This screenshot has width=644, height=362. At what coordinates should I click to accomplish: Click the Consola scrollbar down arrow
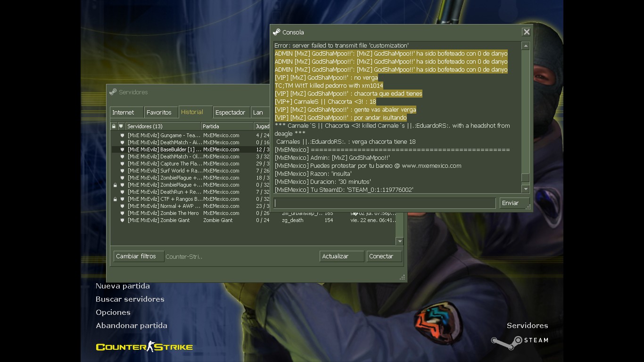click(525, 189)
